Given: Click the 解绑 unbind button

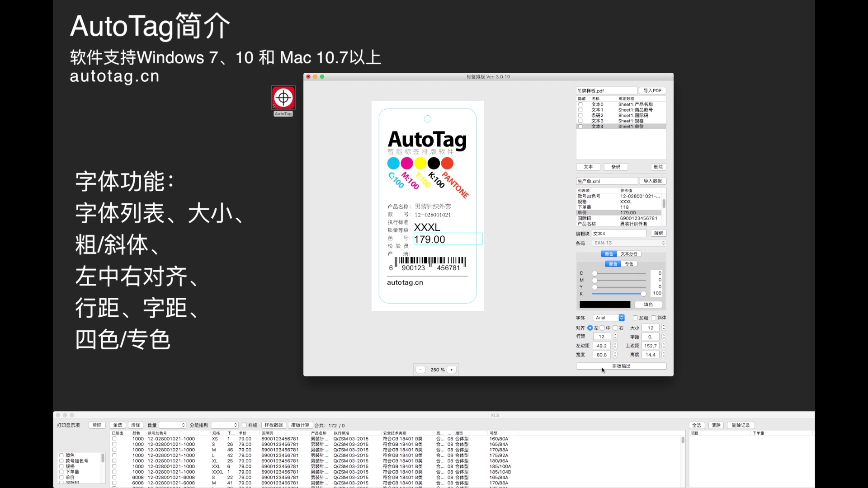Looking at the screenshot, I should click(x=658, y=233).
